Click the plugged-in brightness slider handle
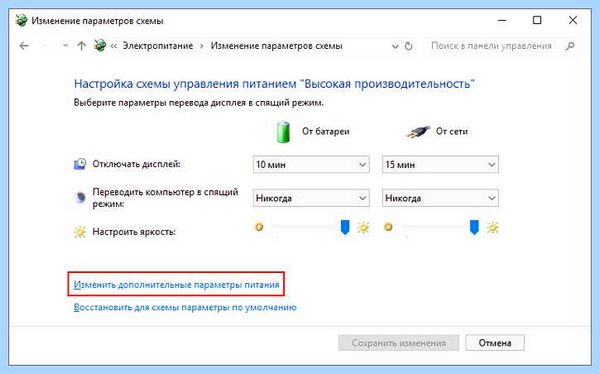 pyautogui.click(x=474, y=227)
